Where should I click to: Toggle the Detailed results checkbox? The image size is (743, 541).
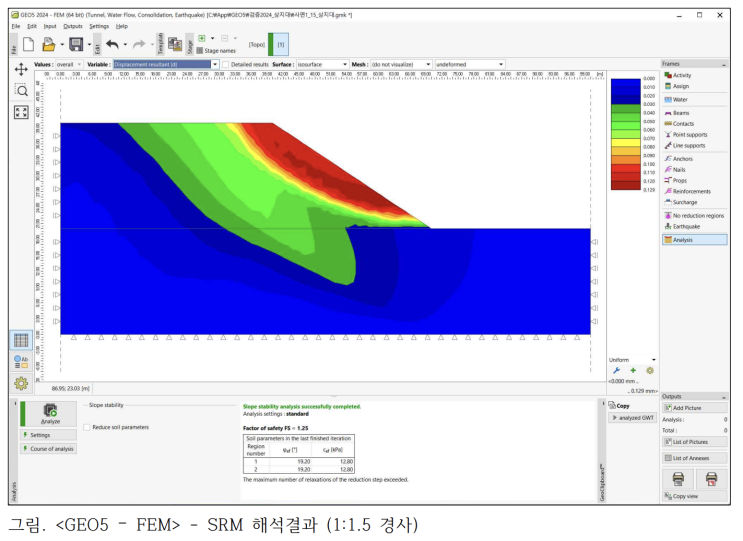[226, 64]
